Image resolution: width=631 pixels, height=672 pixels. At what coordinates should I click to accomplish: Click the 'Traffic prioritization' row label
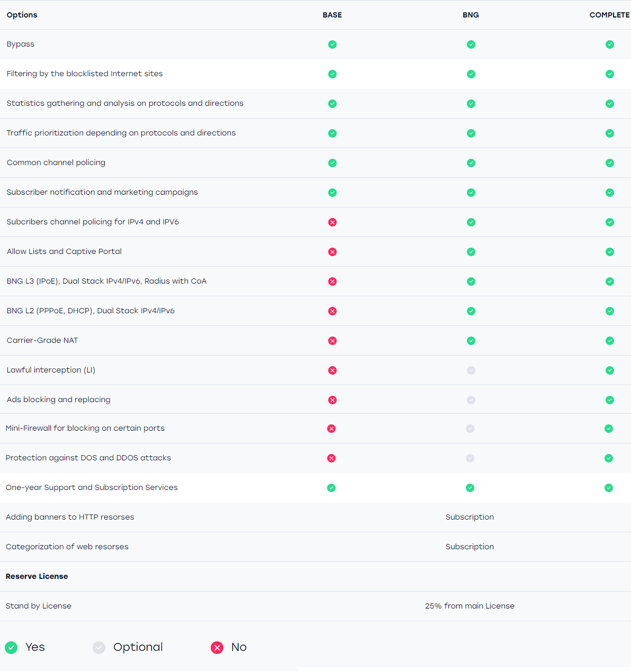[x=121, y=133]
